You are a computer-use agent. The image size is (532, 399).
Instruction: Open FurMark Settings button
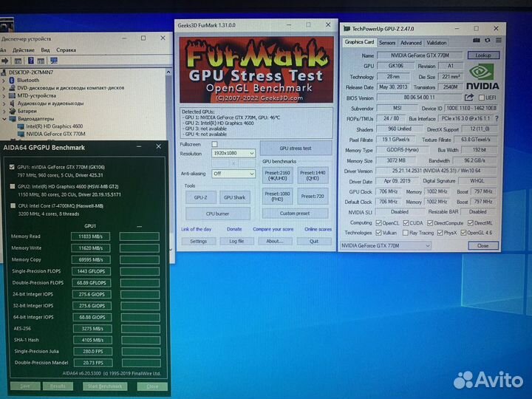[199, 241]
